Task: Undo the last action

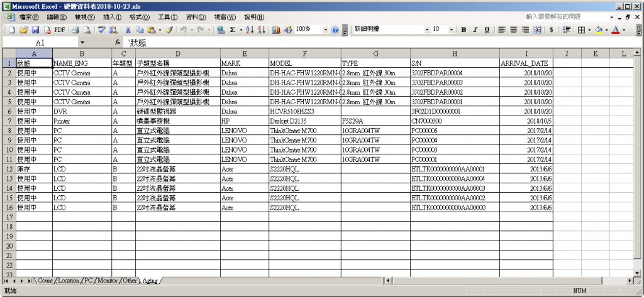Action: pos(184,30)
